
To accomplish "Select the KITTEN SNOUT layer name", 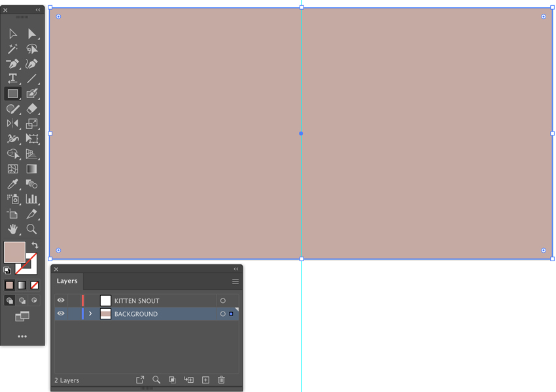I will (137, 301).
